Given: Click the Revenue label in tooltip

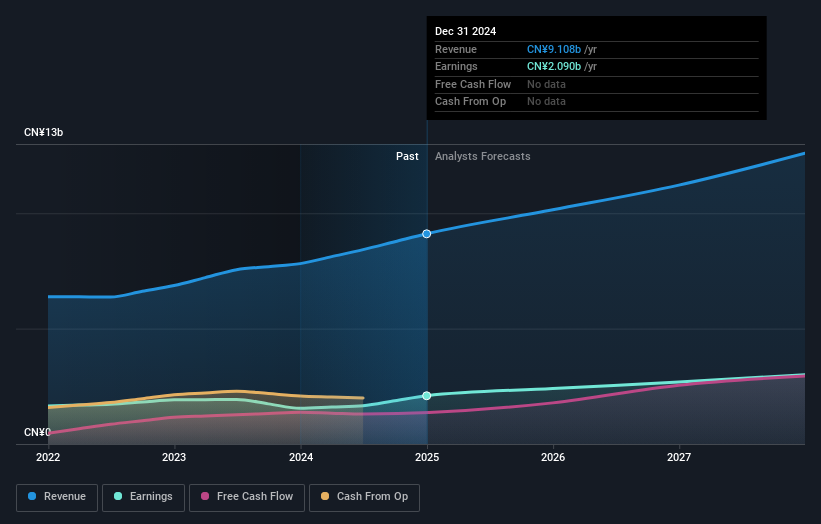Looking at the screenshot, I should point(456,49).
